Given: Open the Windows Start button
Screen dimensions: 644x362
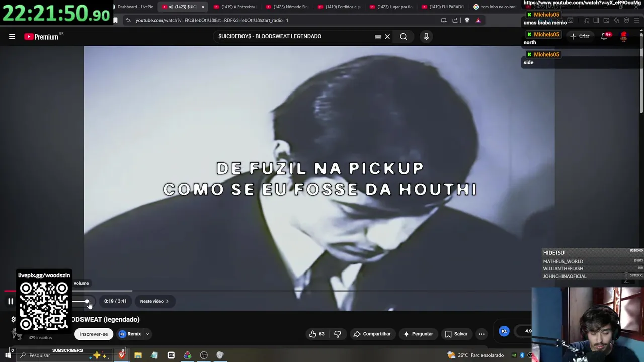Looking at the screenshot, I should coord(8,355).
